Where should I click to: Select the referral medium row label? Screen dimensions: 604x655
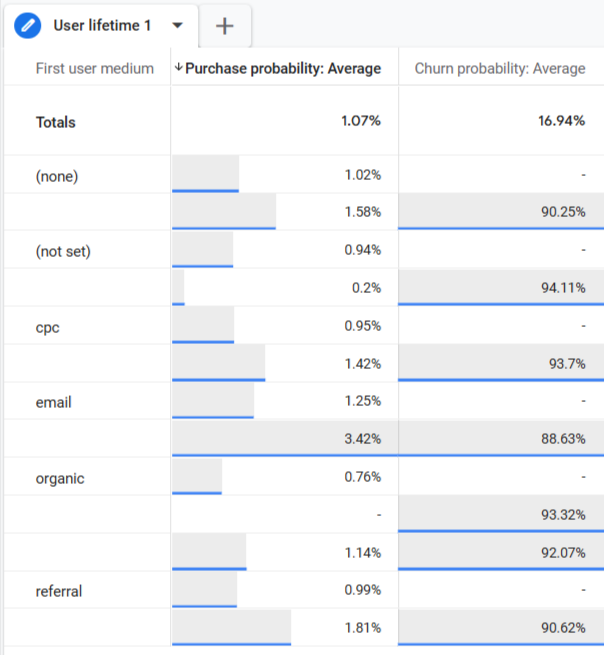[x=59, y=591]
